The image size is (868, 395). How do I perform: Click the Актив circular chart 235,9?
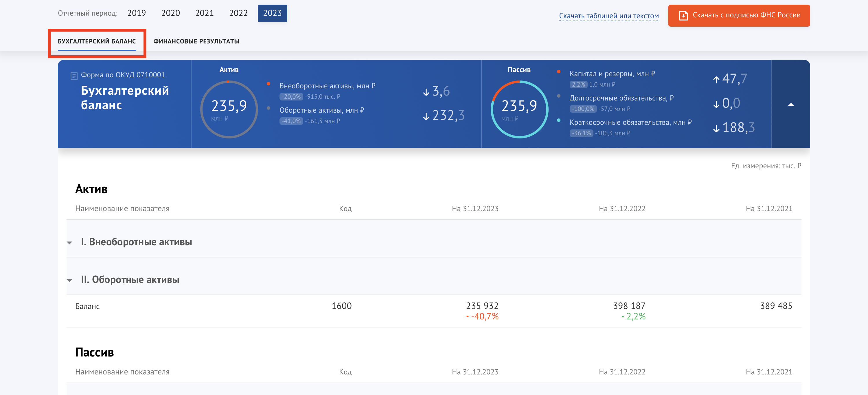click(x=229, y=109)
